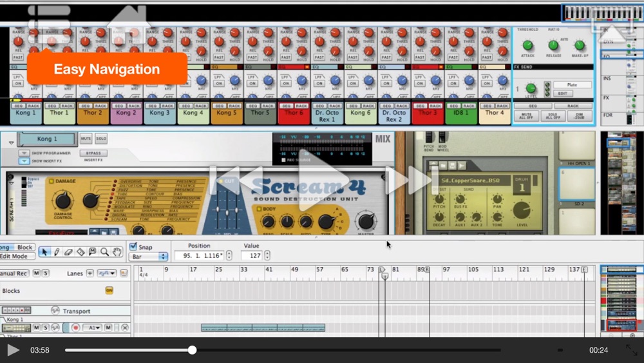The width and height of the screenshot is (644, 363).
Task: Click SOLO ALL OFF in master section
Action: click(553, 116)
